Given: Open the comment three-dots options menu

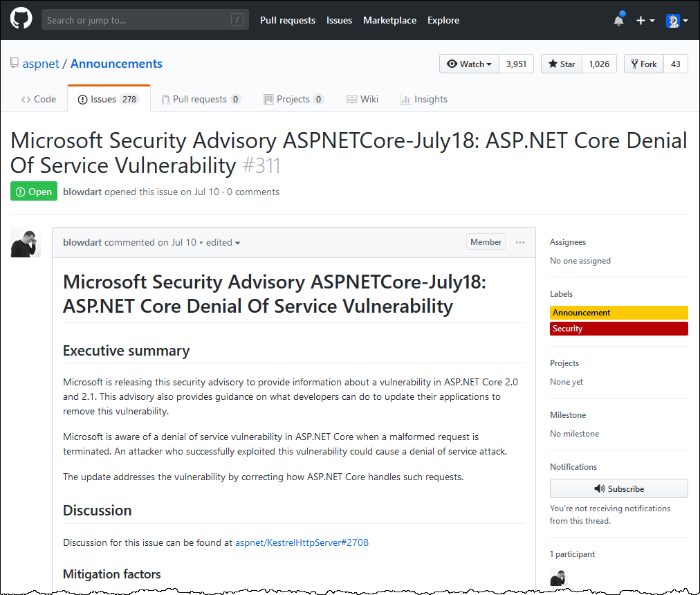Looking at the screenshot, I should 520,242.
